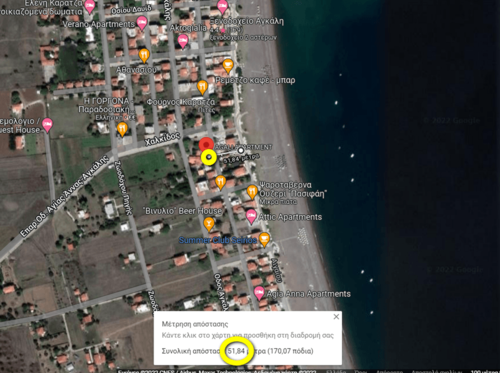500x373 pixels.
Task: Open the Βινύλιο Beer House bar icon
Action: pyautogui.click(x=209, y=224)
